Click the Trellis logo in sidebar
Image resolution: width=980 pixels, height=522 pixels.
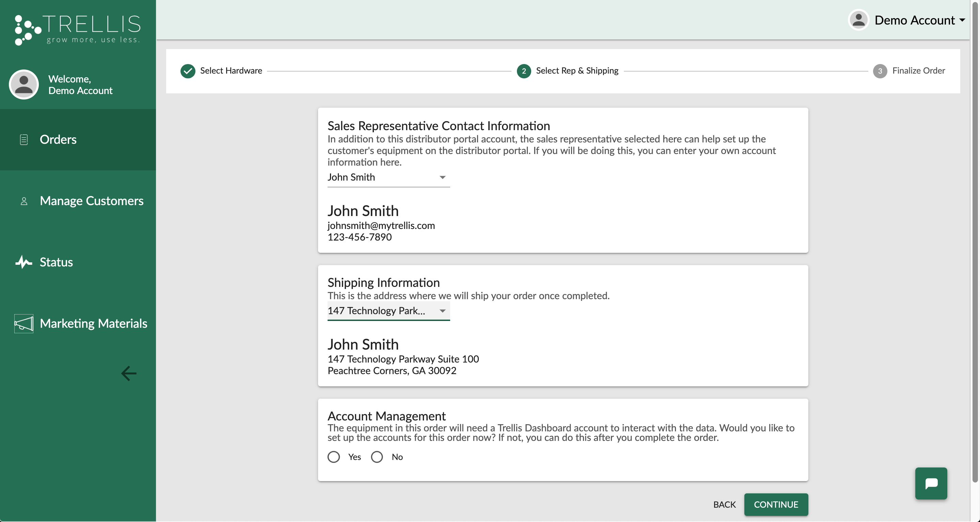(x=78, y=30)
